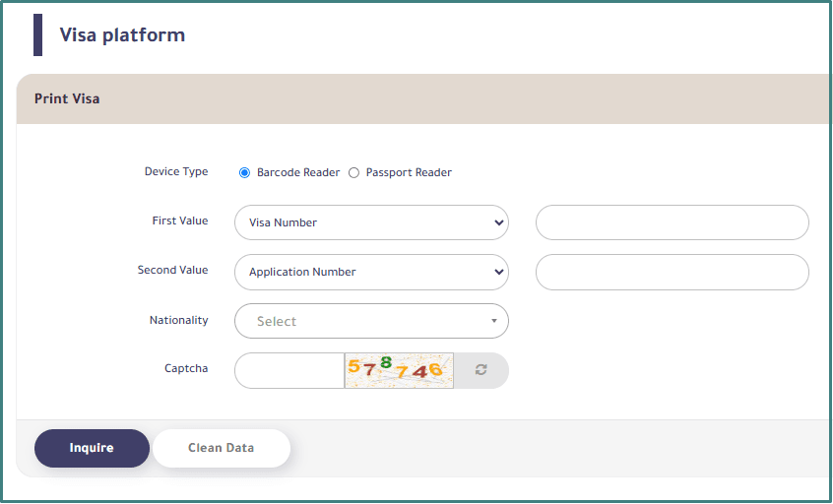Click the Nationality field label
This screenshot has height=504, width=833.
(178, 320)
